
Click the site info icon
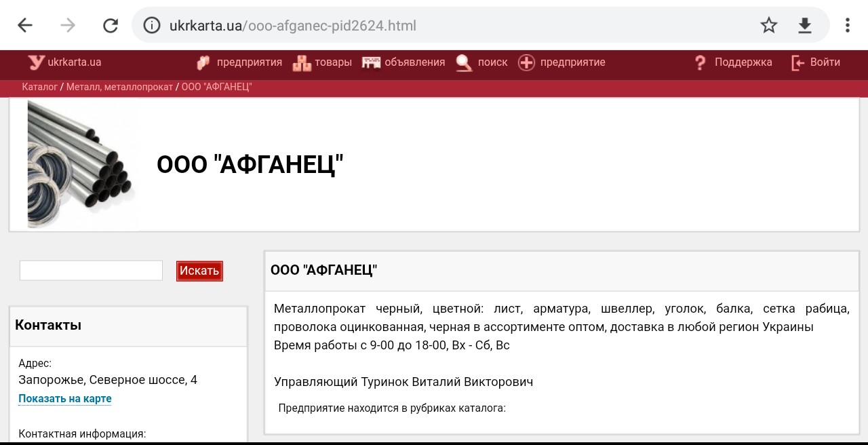pyautogui.click(x=153, y=26)
